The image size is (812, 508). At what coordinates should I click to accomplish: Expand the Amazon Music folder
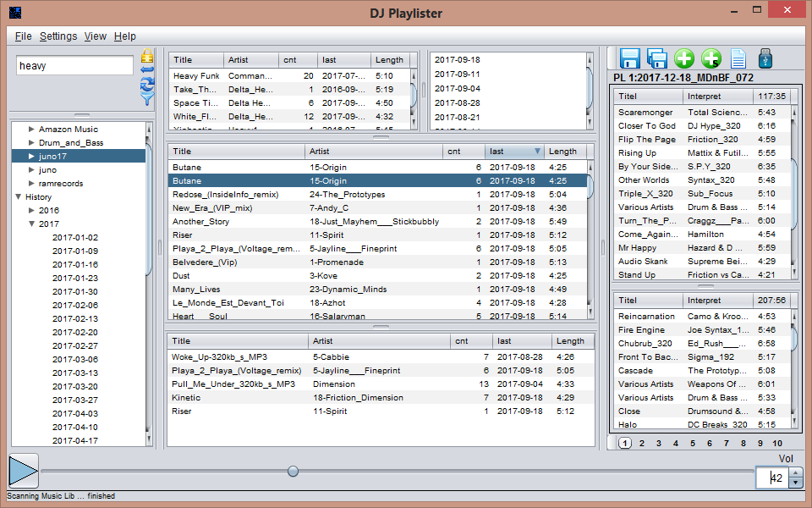(x=31, y=129)
